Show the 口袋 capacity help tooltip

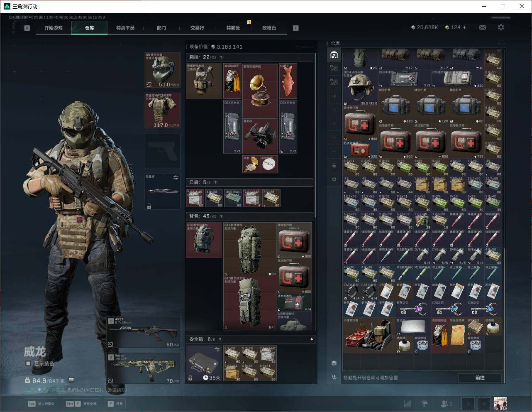pyautogui.click(x=215, y=182)
